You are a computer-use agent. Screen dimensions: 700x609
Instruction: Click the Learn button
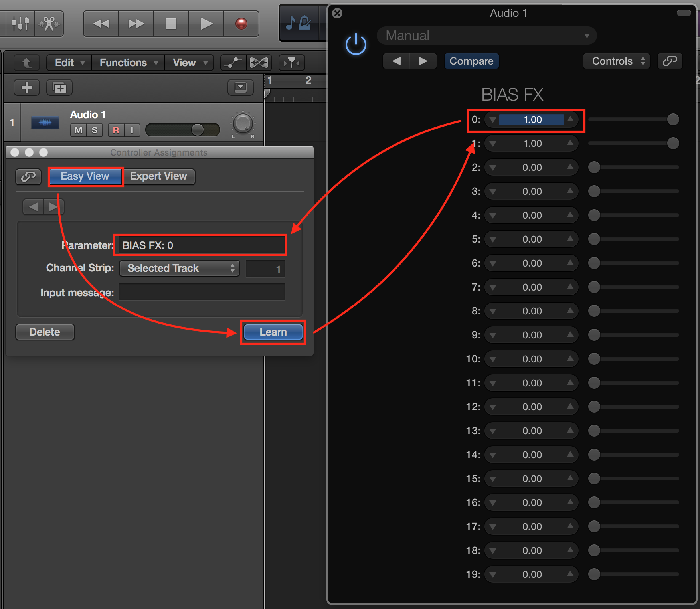coord(273,332)
